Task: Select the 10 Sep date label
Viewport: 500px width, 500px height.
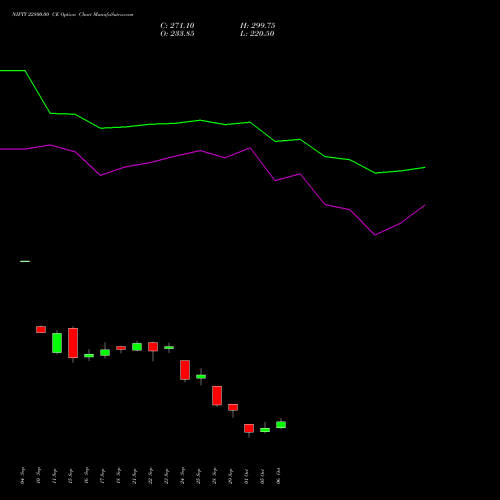Action: click(x=38, y=476)
